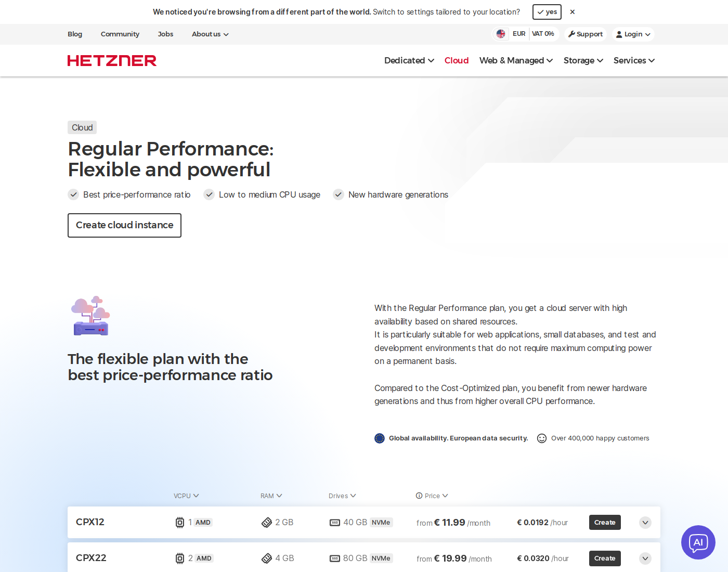This screenshot has height=572, width=728.
Task: Create the CPX12 server
Action: pyautogui.click(x=605, y=523)
